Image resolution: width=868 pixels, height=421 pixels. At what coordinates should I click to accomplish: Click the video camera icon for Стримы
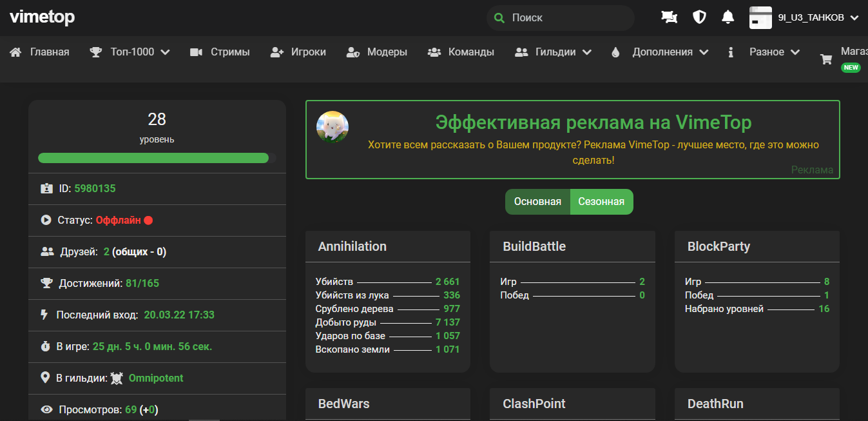(x=197, y=52)
